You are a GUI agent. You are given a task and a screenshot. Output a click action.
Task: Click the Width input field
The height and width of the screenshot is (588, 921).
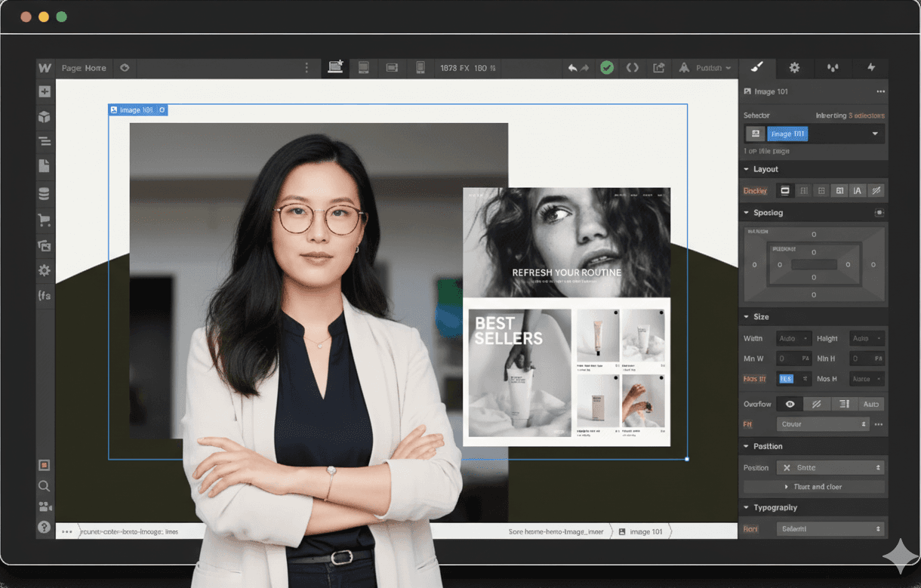pos(793,338)
